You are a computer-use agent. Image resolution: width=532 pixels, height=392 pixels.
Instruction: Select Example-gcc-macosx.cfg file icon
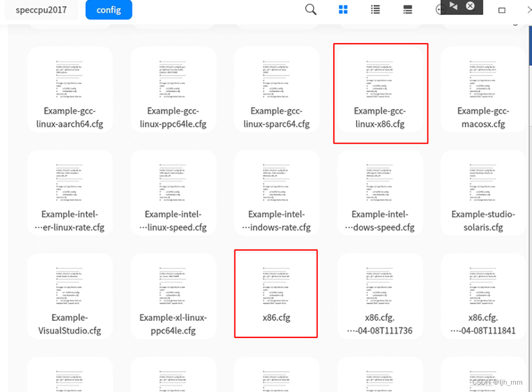point(483,80)
